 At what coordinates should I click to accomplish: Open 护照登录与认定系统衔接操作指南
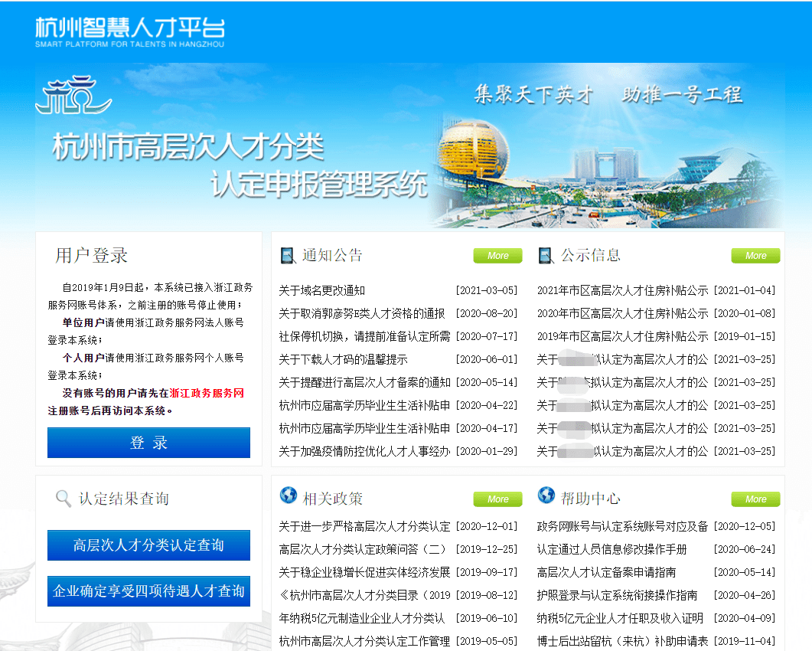click(618, 595)
